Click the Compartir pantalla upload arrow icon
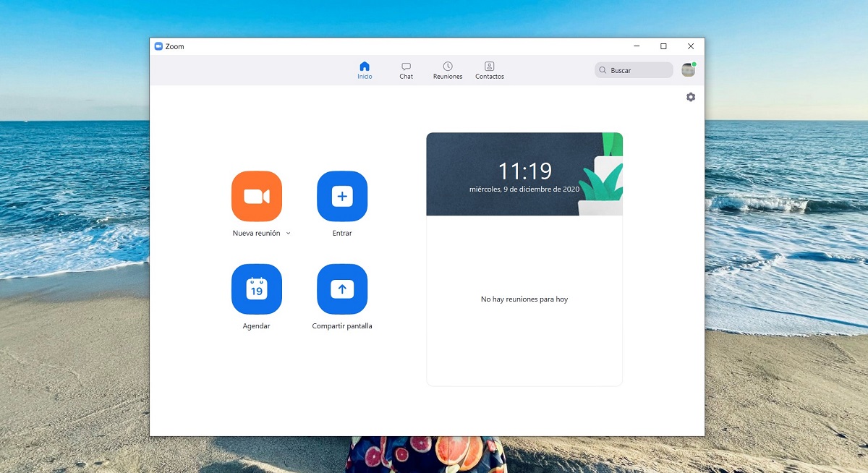 click(x=342, y=289)
